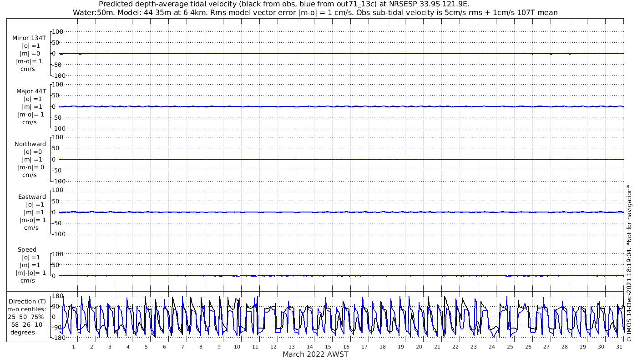Screen dimensions: 637x364
Task: Click day 1 tick label on time axis
Action: point(73,347)
